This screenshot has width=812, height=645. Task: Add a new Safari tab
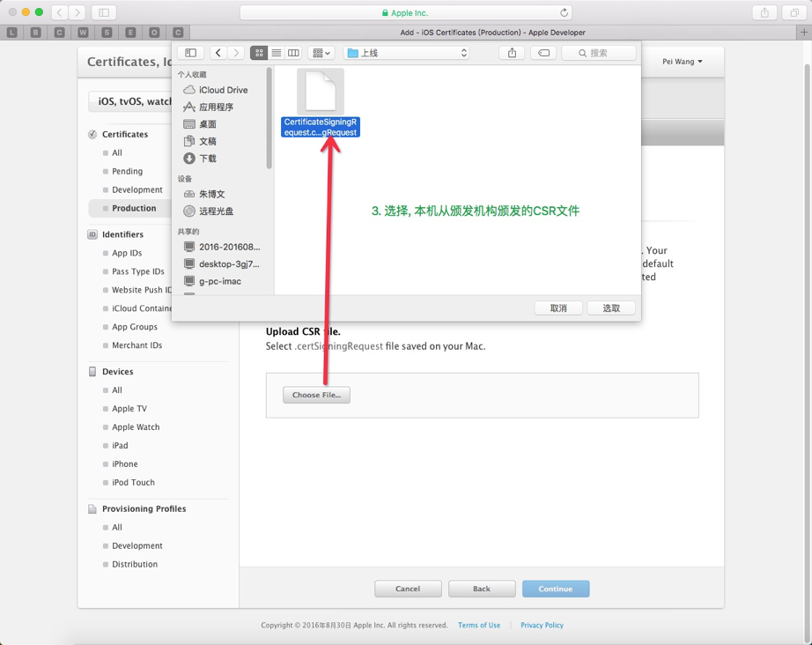pyautogui.click(x=804, y=32)
